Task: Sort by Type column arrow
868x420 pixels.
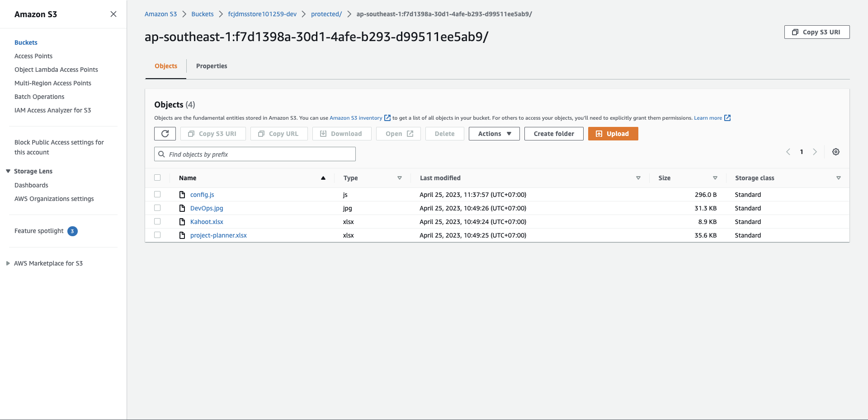Action: click(x=400, y=178)
